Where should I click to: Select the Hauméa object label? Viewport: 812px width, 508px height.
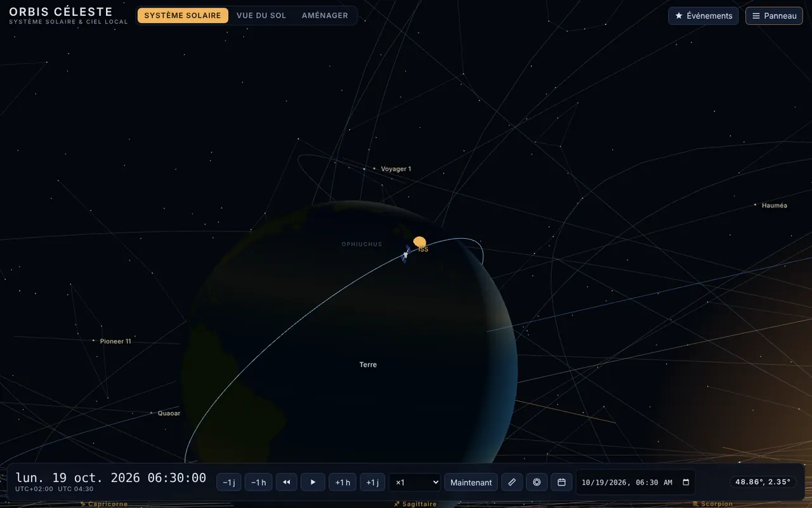[x=774, y=205]
